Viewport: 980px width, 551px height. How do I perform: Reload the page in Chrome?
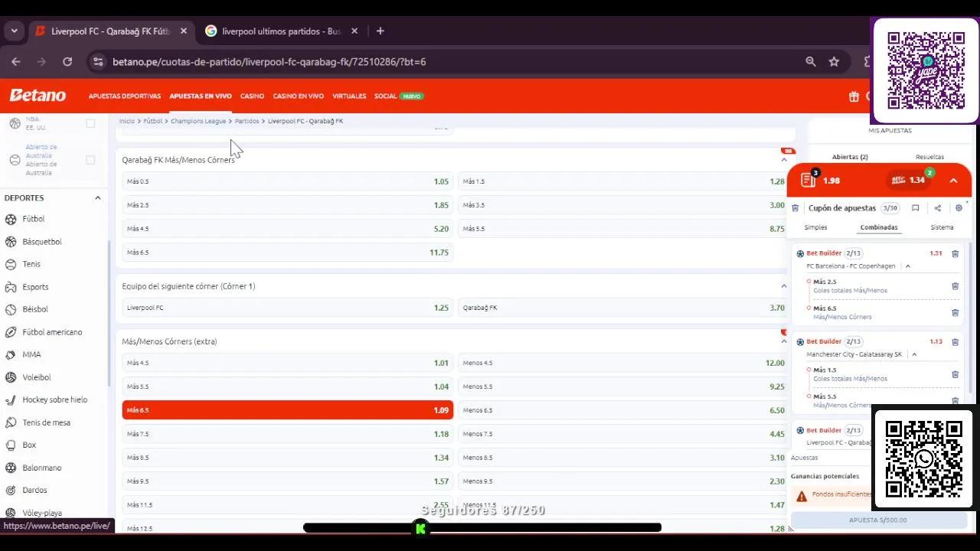pos(67,62)
